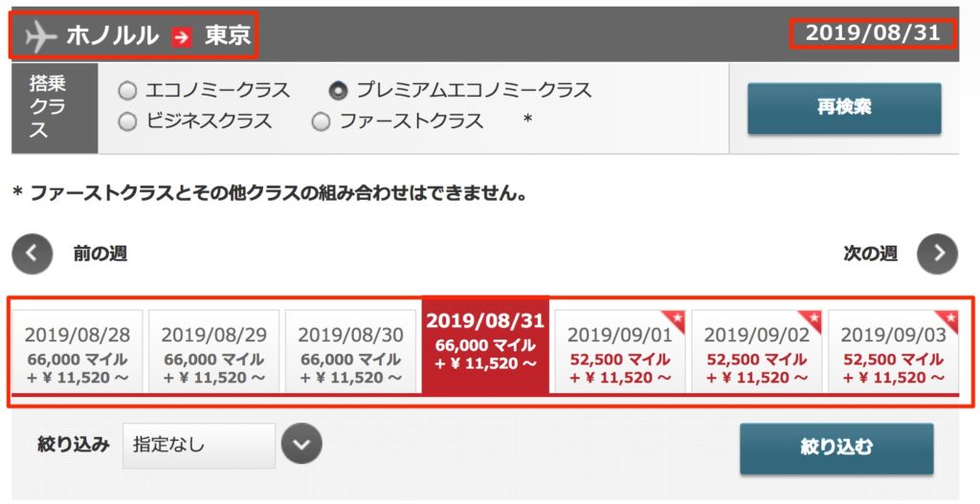This screenshot has width=980, height=504.
Task: Choose the 2019/08/29 date tab
Action: click(213, 352)
